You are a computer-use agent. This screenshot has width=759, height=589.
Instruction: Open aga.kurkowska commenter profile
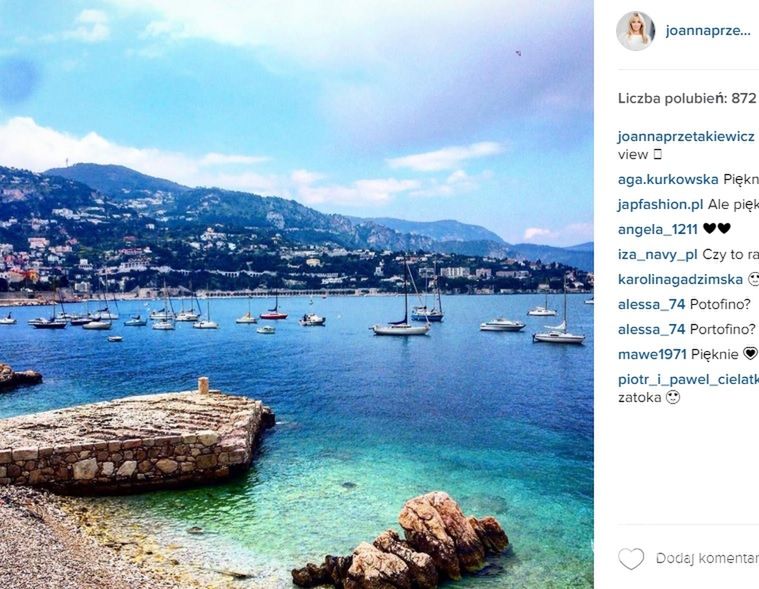[x=668, y=180]
